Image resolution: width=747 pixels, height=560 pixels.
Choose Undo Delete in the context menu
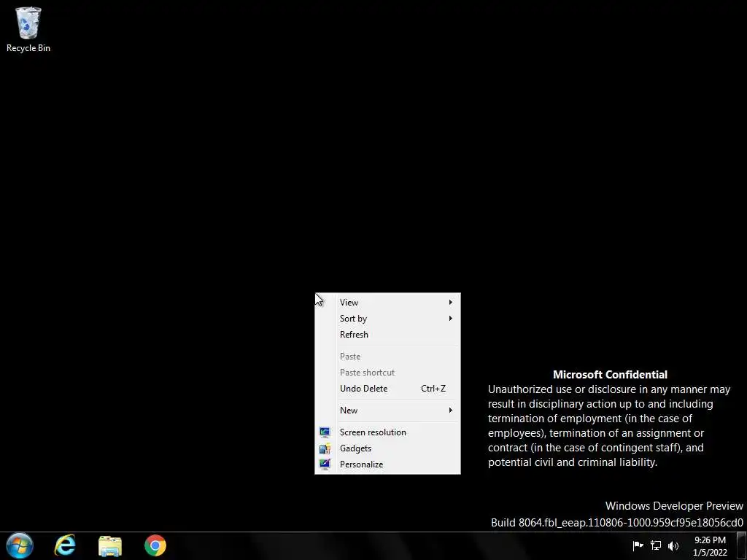(387, 389)
